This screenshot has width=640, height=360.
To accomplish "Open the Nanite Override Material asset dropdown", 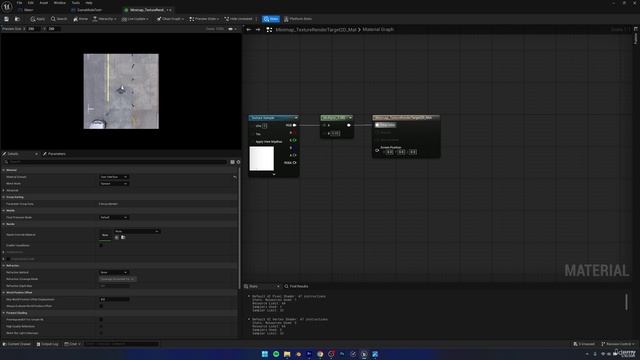I will coord(137,231).
